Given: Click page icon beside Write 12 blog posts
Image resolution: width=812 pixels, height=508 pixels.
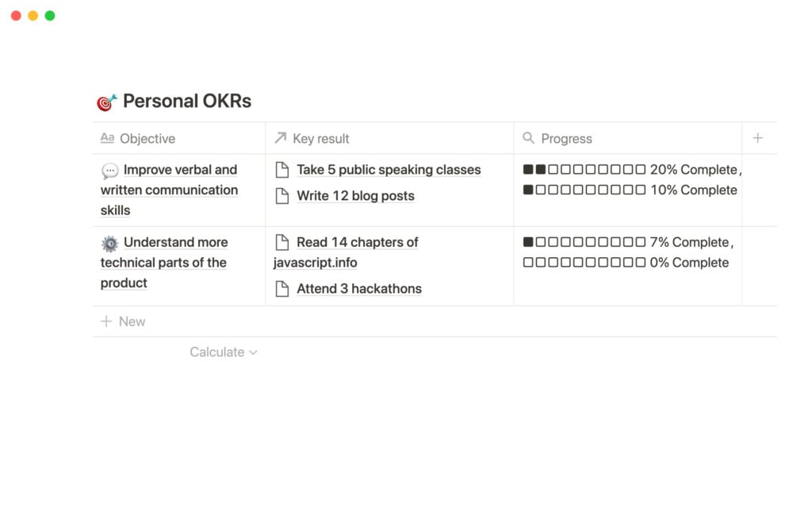Looking at the screenshot, I should (x=282, y=195).
